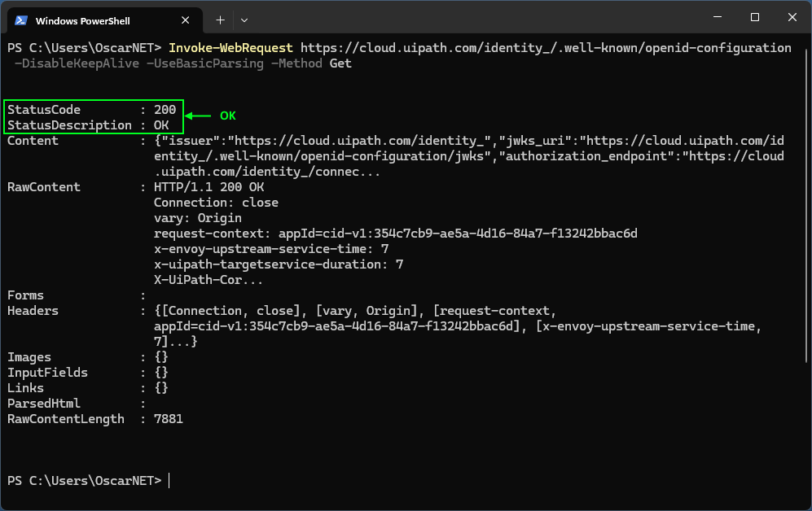The image size is (812, 511).
Task: Click the Content label
Action: click(33, 141)
